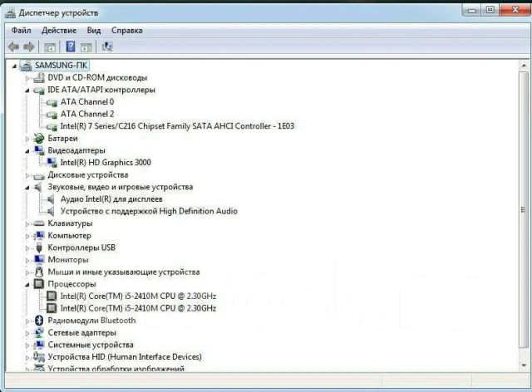This screenshot has width=532, height=392.
Task: Select ATA Channel 2
Action: coord(87,114)
